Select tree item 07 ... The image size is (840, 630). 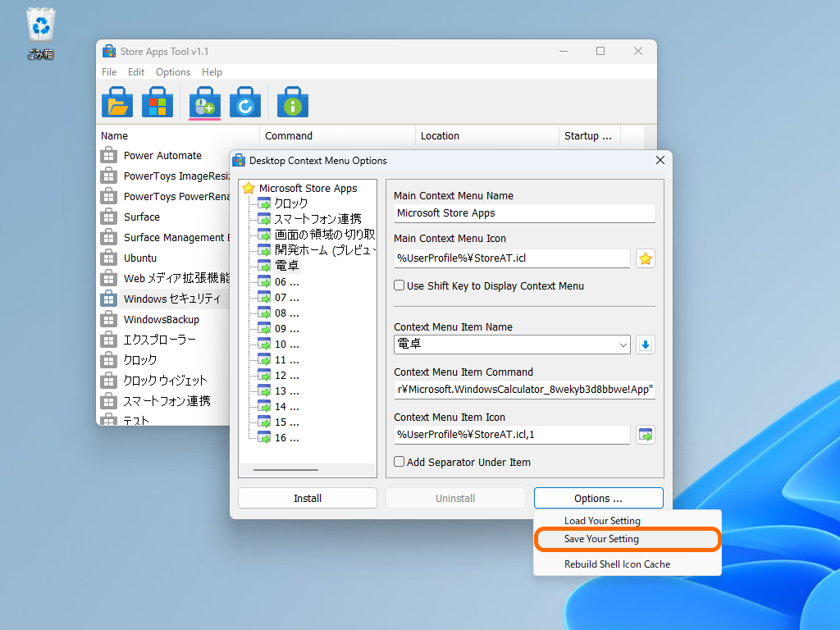[x=286, y=297]
